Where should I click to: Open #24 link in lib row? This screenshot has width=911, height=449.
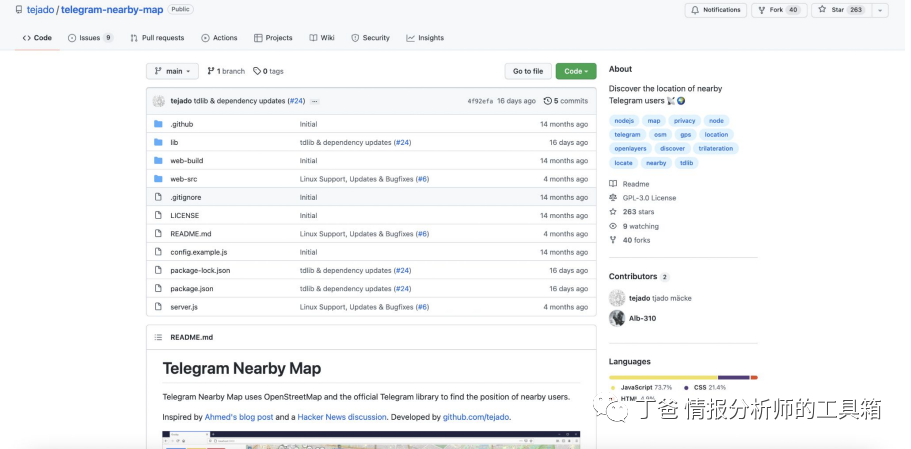coord(403,142)
